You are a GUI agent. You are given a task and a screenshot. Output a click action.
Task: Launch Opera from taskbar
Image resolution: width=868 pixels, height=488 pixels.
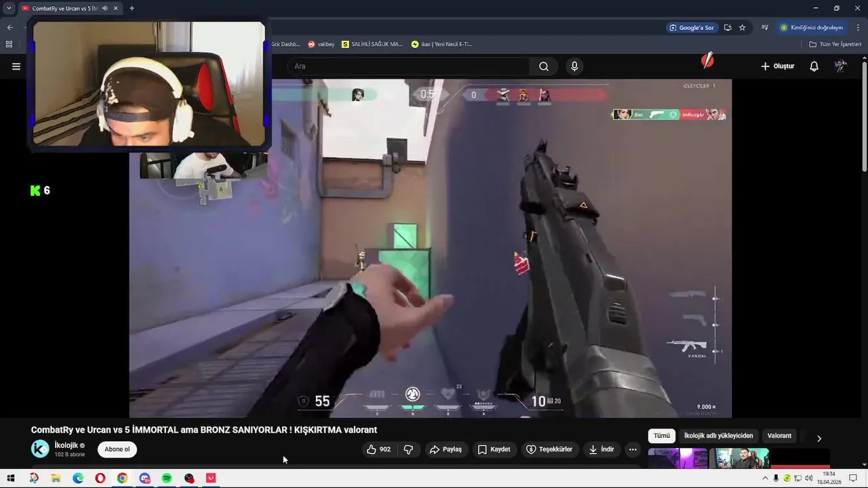tap(100, 479)
